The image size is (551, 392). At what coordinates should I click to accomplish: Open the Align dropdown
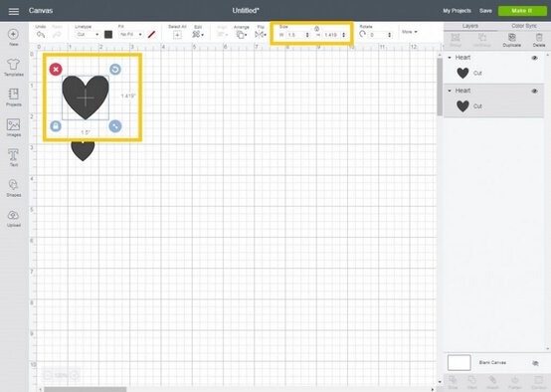223,35
